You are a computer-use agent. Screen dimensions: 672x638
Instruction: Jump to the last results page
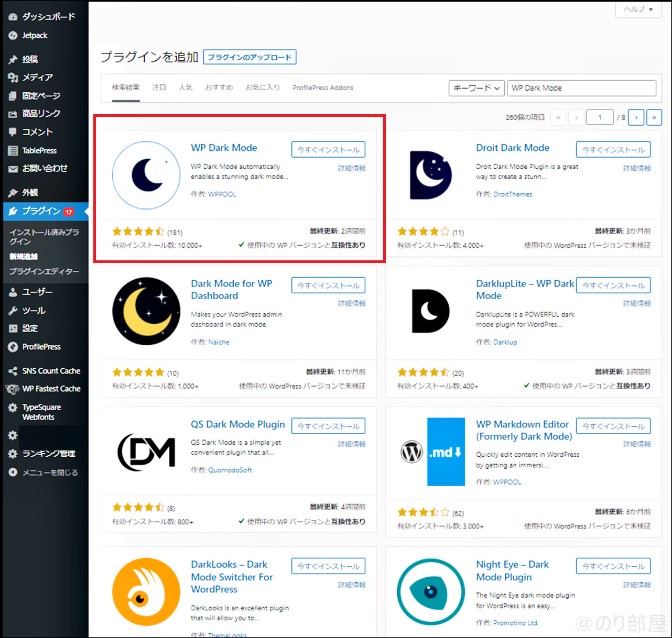[x=654, y=117]
